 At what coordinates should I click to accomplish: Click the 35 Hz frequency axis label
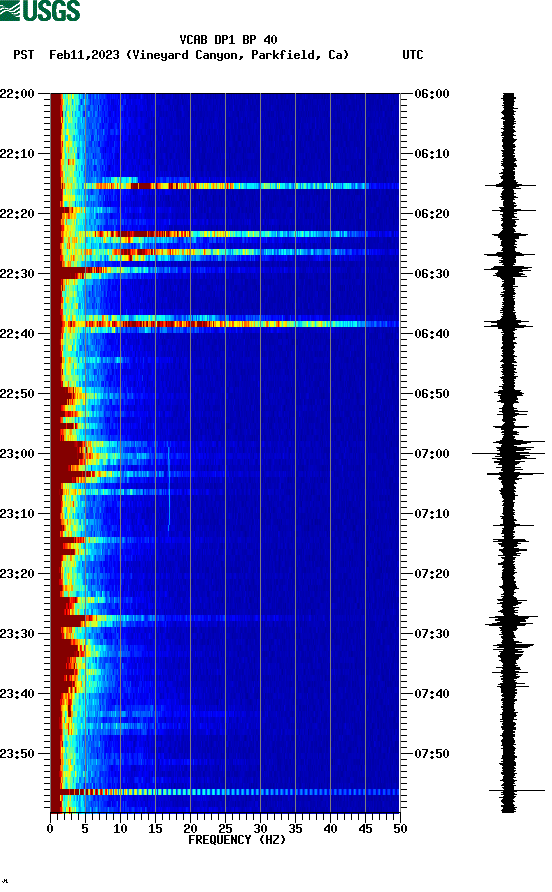point(295,829)
